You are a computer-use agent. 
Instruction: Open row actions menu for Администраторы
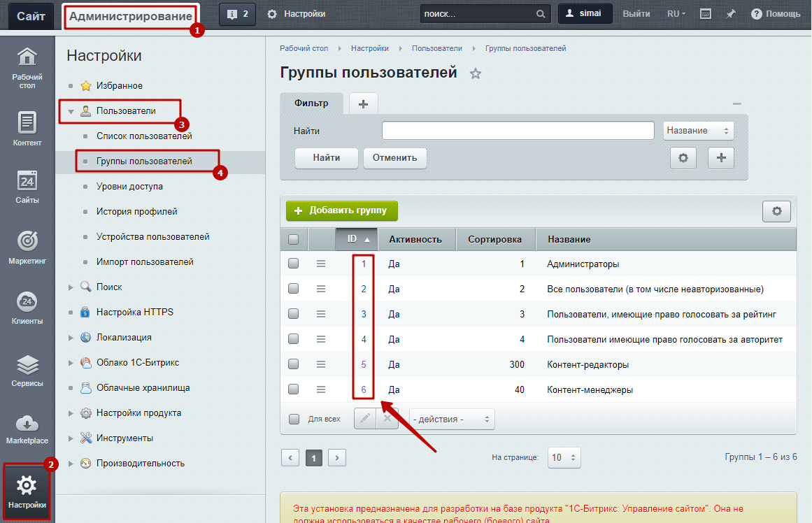[321, 264]
